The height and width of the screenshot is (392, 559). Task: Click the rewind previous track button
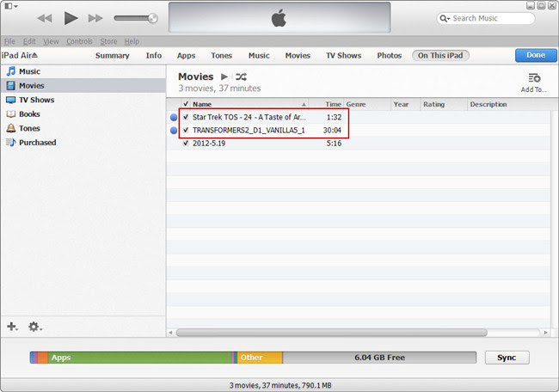click(x=45, y=18)
